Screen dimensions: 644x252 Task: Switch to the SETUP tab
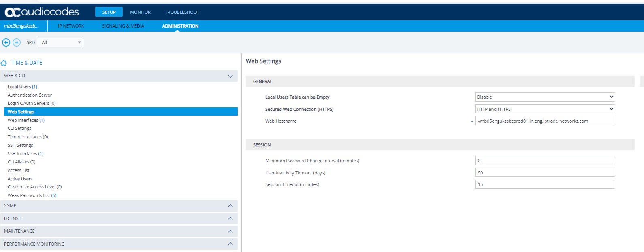pyautogui.click(x=109, y=12)
